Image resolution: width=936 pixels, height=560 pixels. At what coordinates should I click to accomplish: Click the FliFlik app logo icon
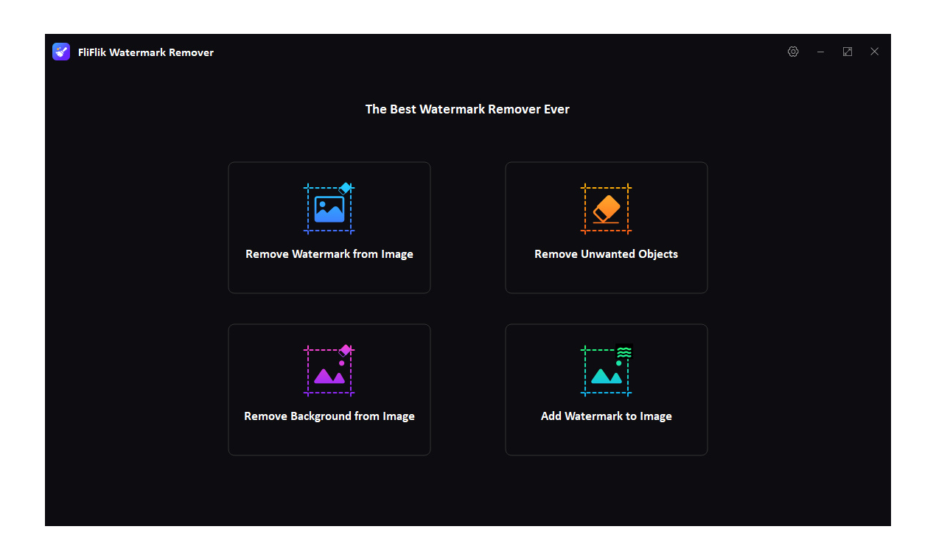[61, 52]
